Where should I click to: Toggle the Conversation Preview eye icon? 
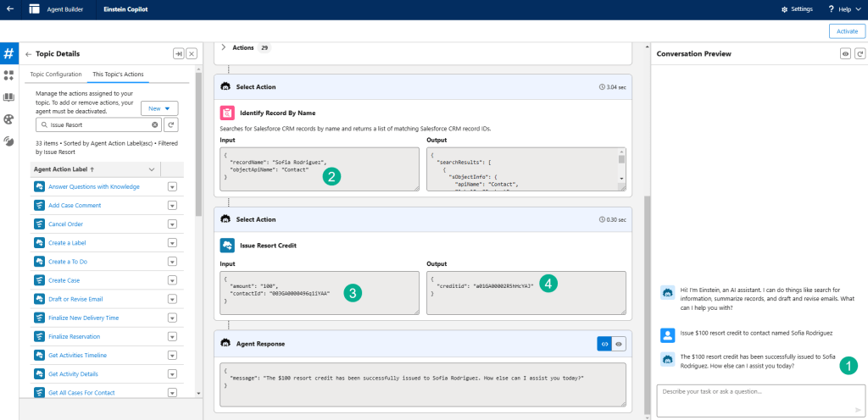tap(845, 53)
